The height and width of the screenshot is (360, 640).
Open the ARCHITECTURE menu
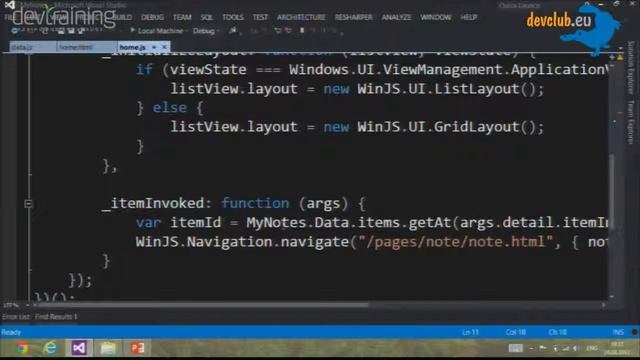coord(301,17)
